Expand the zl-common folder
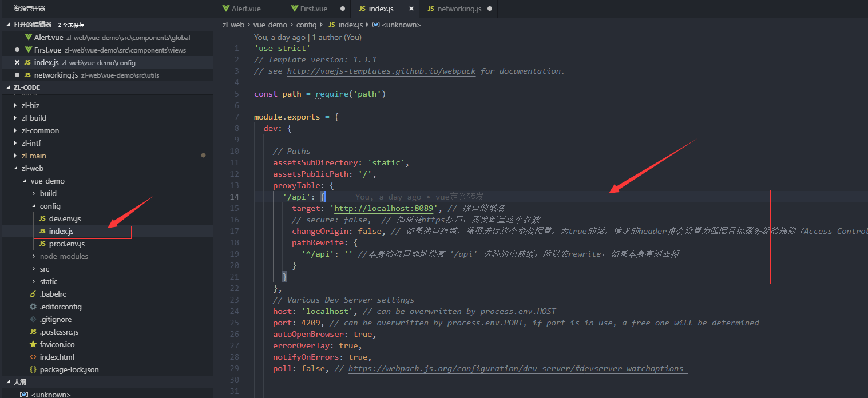This screenshot has width=868, height=398. click(x=40, y=130)
